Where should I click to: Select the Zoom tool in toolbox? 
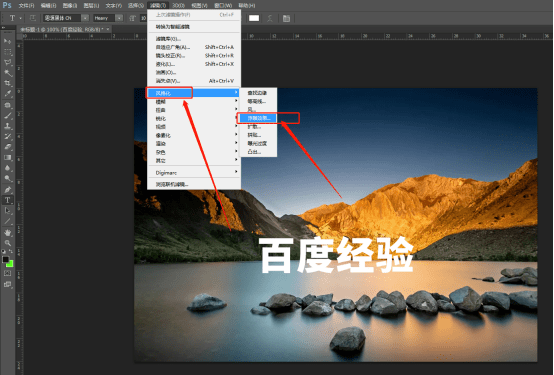[7, 243]
